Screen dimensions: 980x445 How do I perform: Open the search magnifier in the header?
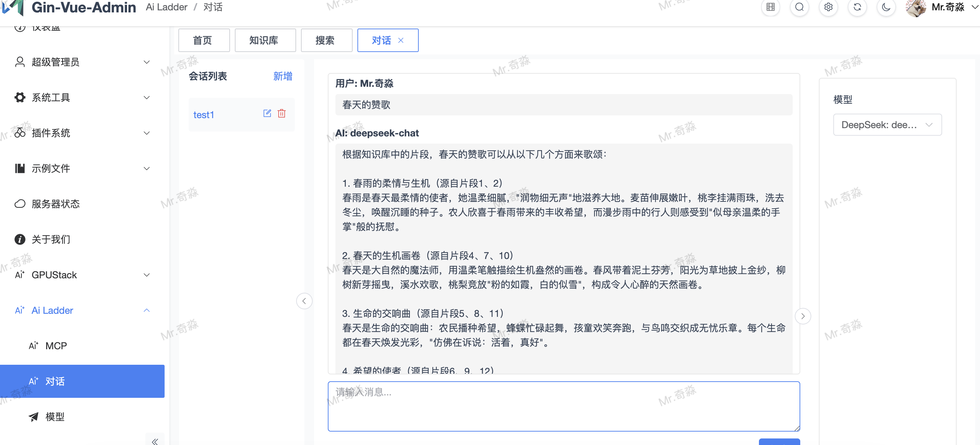click(x=799, y=7)
